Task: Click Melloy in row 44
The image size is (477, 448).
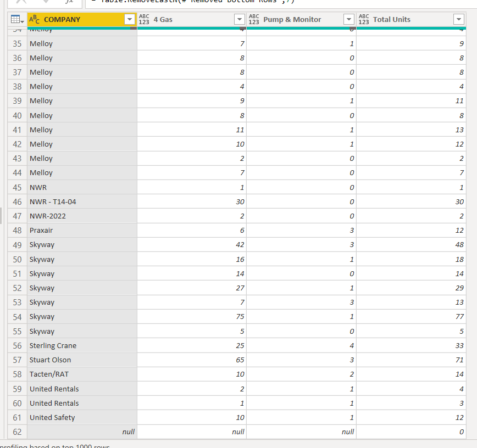Action: point(82,172)
